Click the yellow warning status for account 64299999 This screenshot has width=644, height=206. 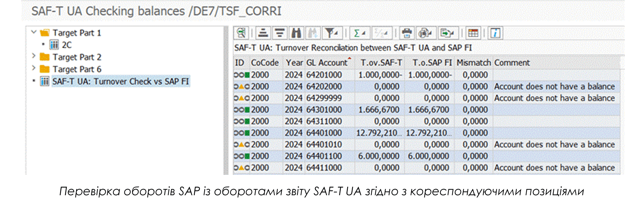click(x=241, y=98)
